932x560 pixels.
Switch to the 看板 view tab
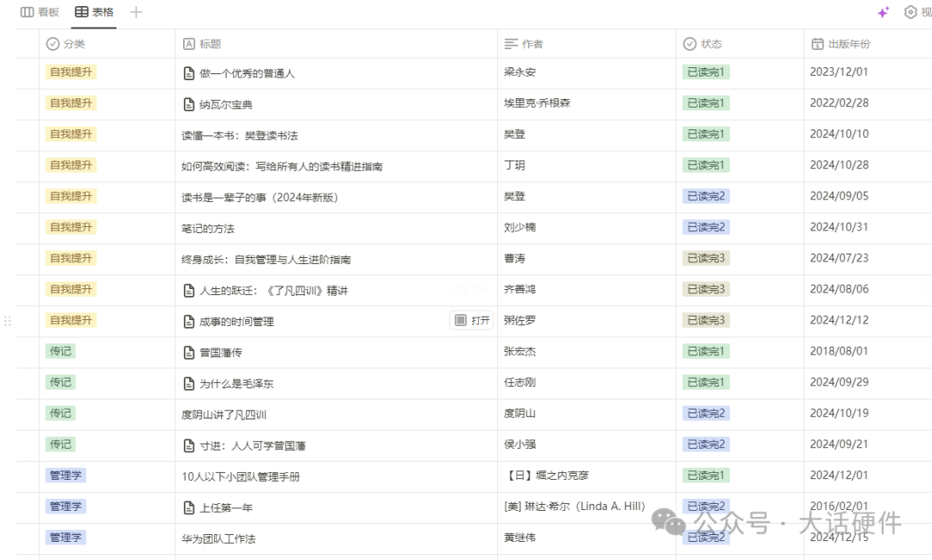[x=40, y=12]
